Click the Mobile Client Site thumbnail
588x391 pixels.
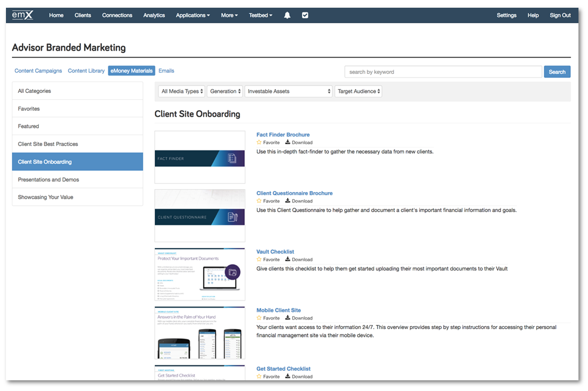[x=200, y=333]
